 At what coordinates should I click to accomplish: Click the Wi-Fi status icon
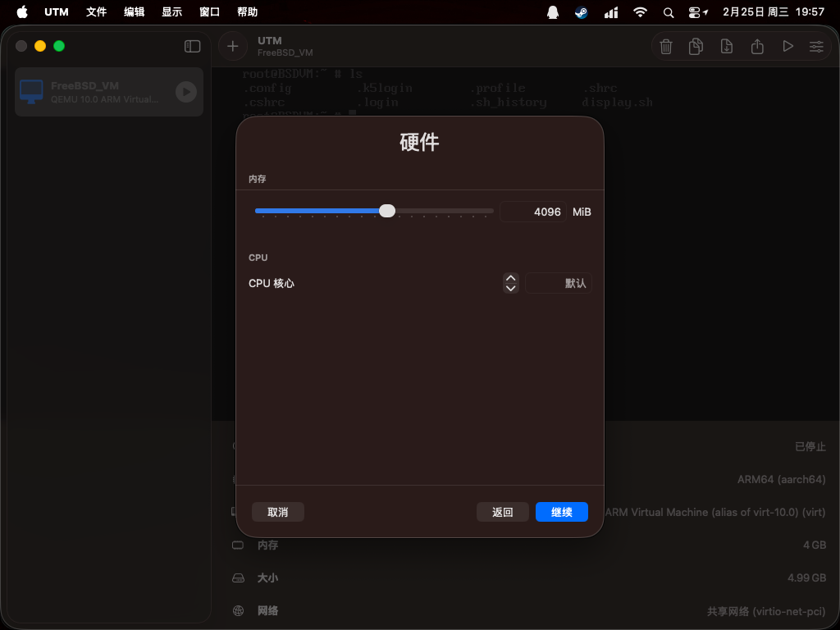tap(640, 12)
